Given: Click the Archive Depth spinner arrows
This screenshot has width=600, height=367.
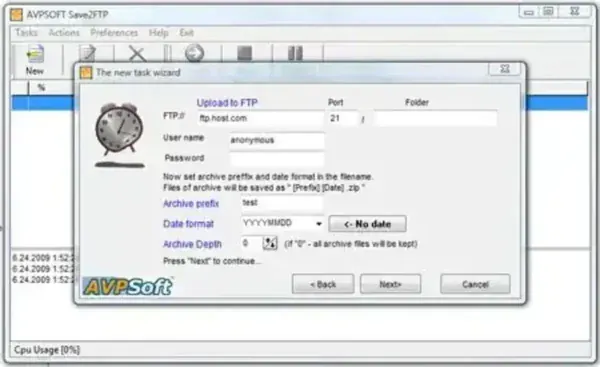Looking at the screenshot, I should 270,243.
